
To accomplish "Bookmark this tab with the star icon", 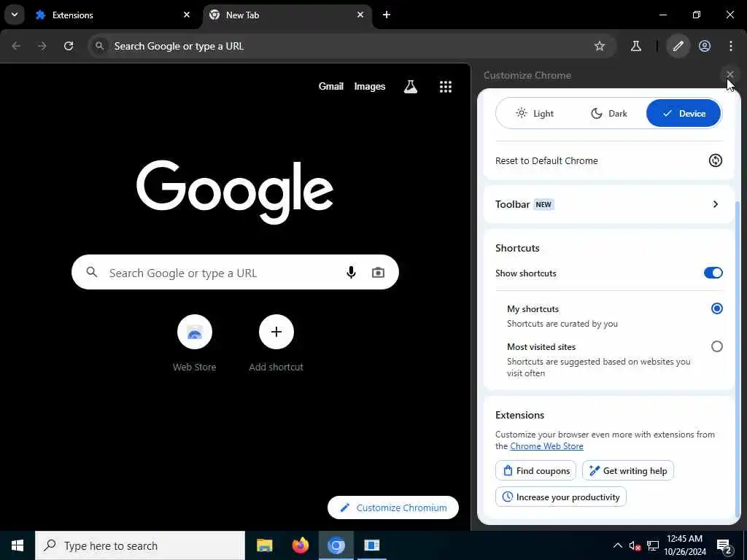I will 600,46.
